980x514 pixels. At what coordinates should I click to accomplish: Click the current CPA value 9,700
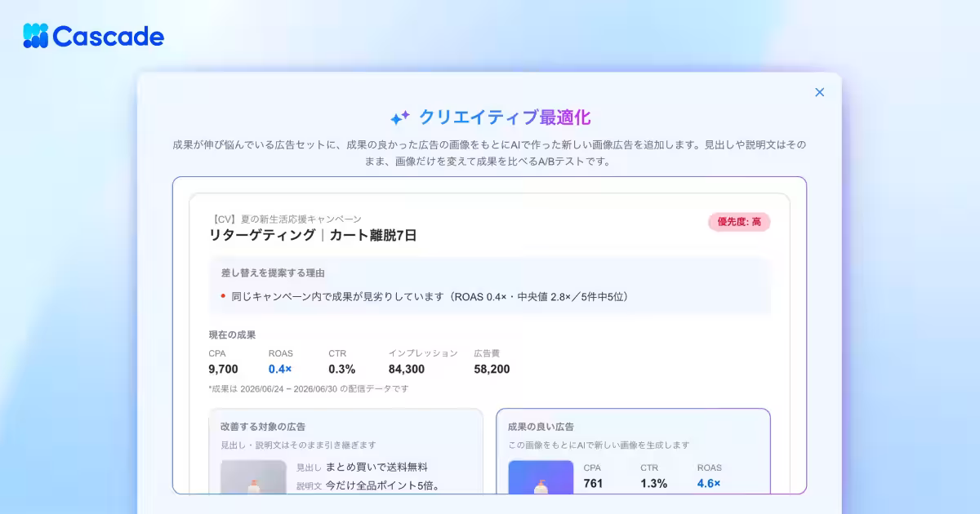click(x=224, y=369)
